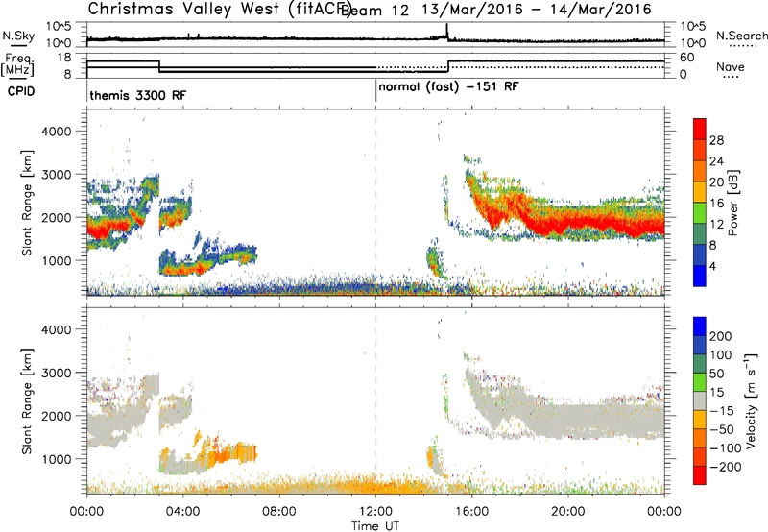
Task: Click the '-50' tick on the Velocity scale
Action: (x=722, y=429)
